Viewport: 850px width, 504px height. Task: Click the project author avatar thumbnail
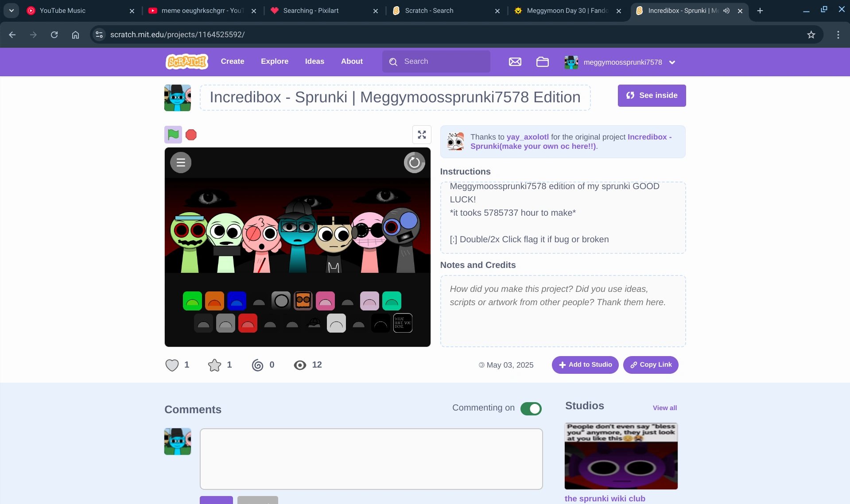point(178,98)
